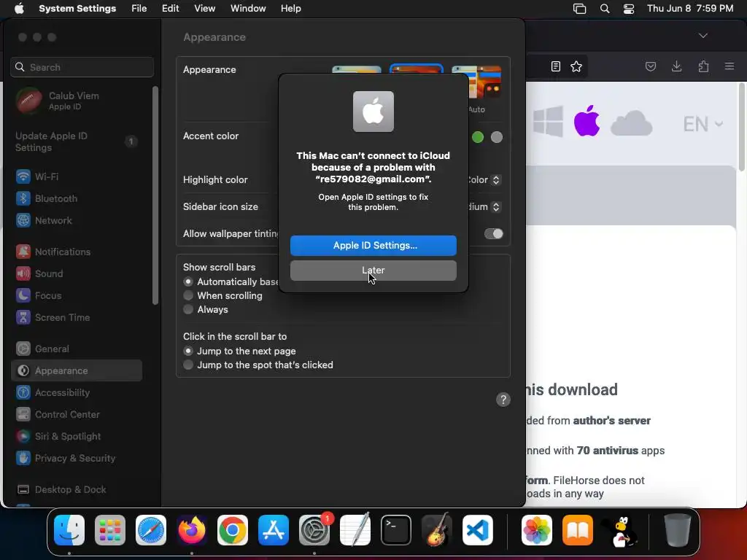This screenshot has width=747, height=560.
Task: Open Focus settings in the sidebar
Action: (x=76, y=296)
